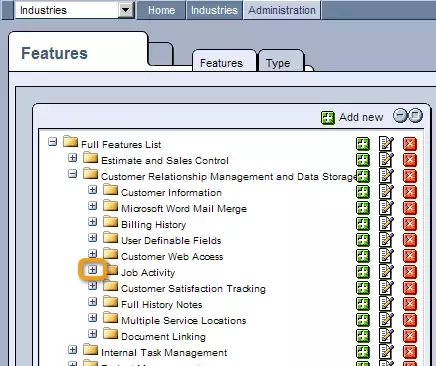The width and height of the screenshot is (436, 366).
Task: Expand the Internal Task Management node
Action: point(72,350)
